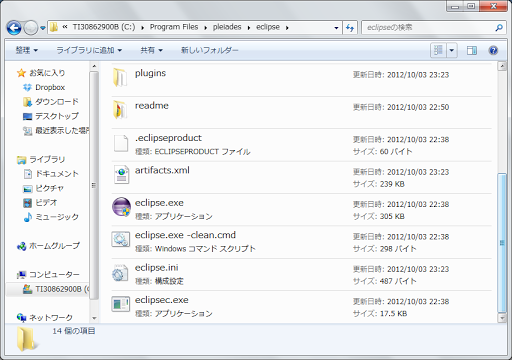The image size is (512, 360).
Task: Open the ライブラリに追加 menu
Action: [89, 50]
